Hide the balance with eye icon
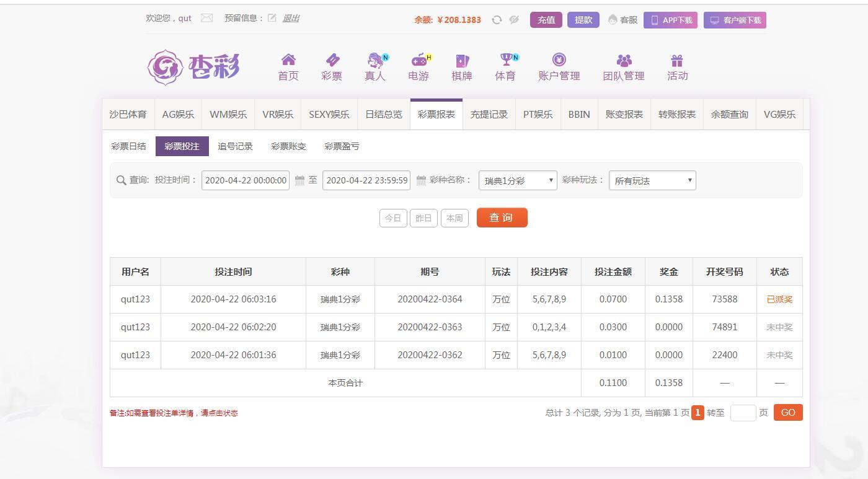Image resolution: width=868 pixels, height=479 pixels. [514, 20]
